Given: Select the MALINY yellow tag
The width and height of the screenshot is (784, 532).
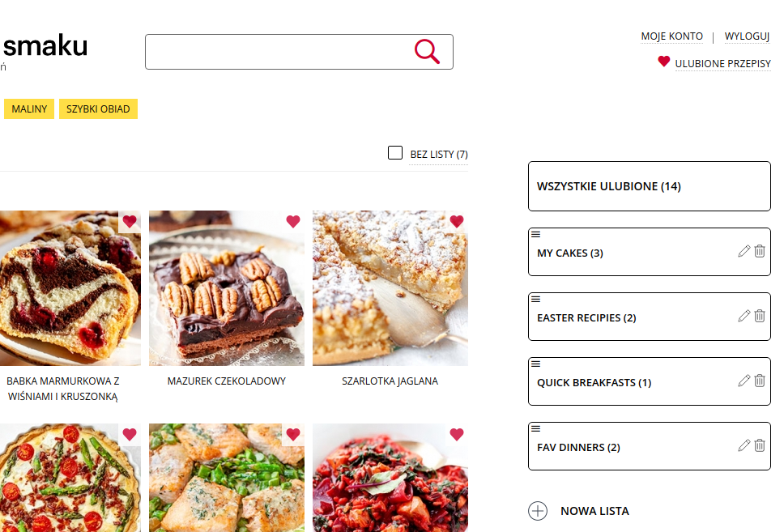Looking at the screenshot, I should (29, 109).
